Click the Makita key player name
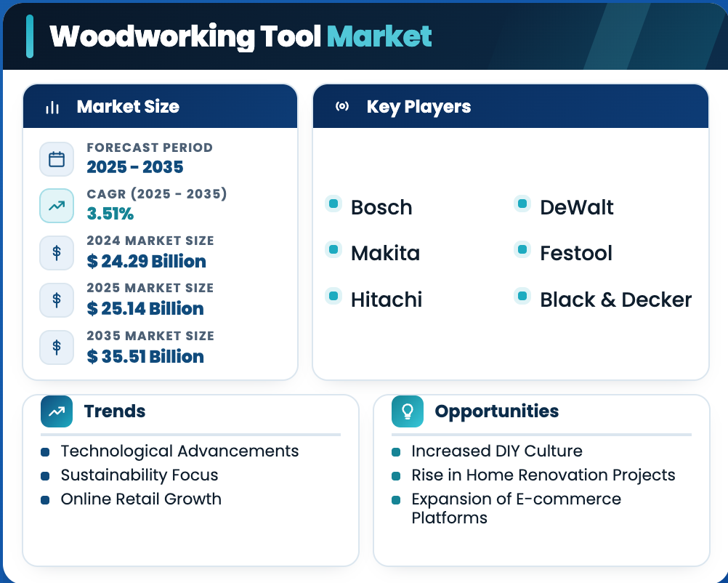Viewport: 728px width, 583px height. (x=385, y=253)
